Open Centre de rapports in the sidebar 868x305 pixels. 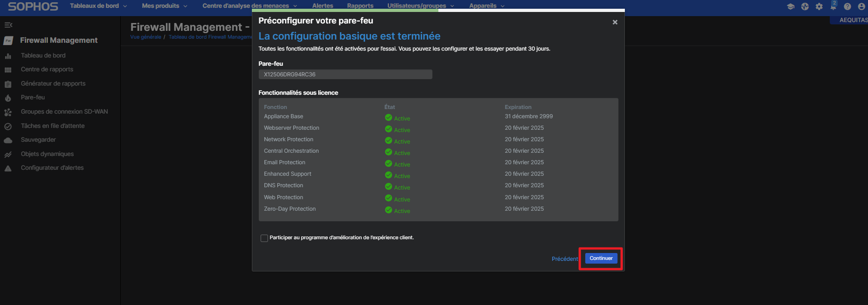coord(47,69)
